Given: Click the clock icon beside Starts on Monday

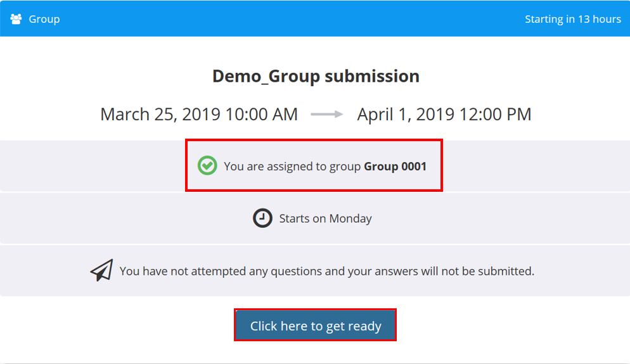Looking at the screenshot, I should 262,218.
